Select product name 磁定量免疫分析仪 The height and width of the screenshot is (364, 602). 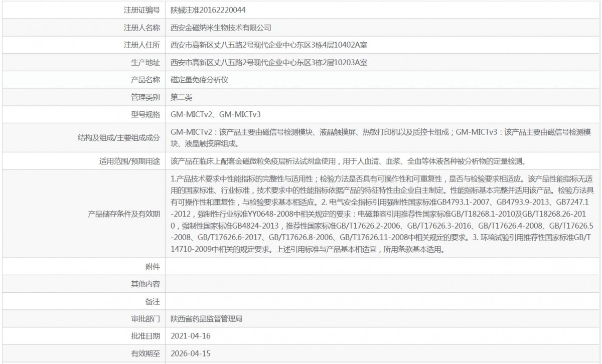click(200, 80)
